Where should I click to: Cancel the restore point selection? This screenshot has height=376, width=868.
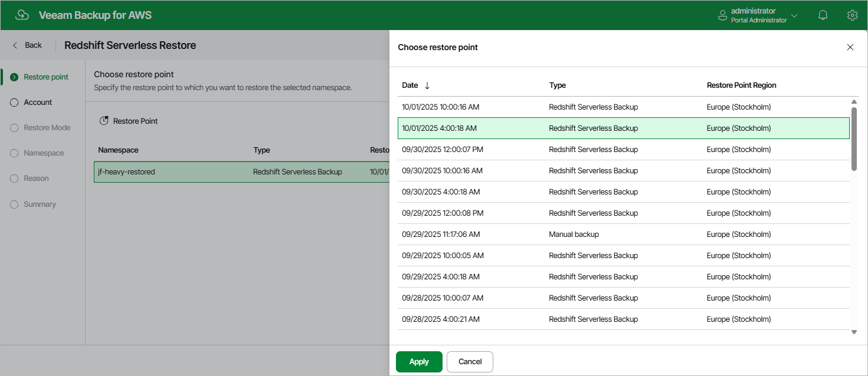pos(470,362)
